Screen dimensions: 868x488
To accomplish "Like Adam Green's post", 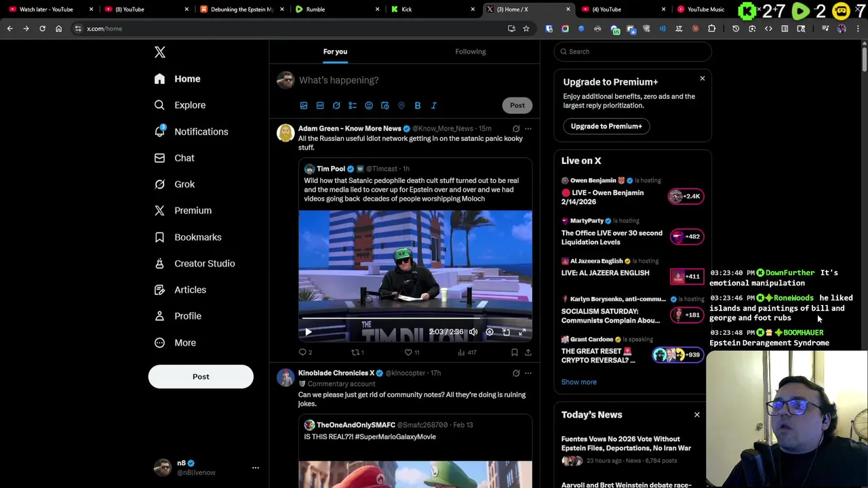I will [x=412, y=352].
